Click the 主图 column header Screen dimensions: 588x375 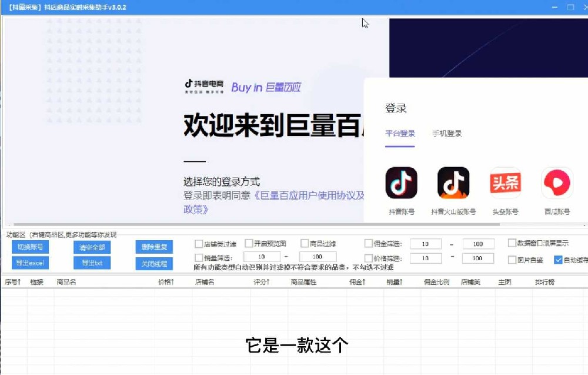pos(505,282)
